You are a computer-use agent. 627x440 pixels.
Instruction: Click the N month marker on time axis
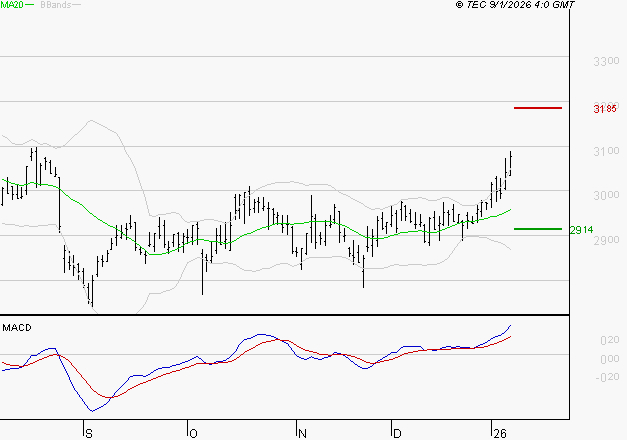[x=302, y=434]
